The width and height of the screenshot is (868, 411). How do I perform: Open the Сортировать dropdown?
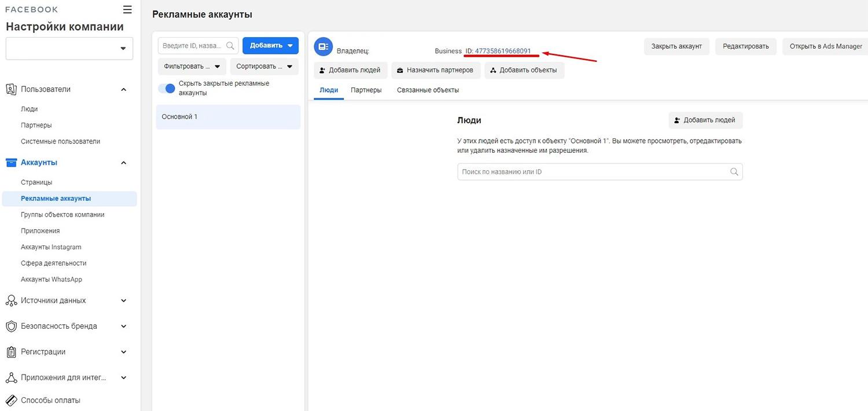pyautogui.click(x=264, y=67)
